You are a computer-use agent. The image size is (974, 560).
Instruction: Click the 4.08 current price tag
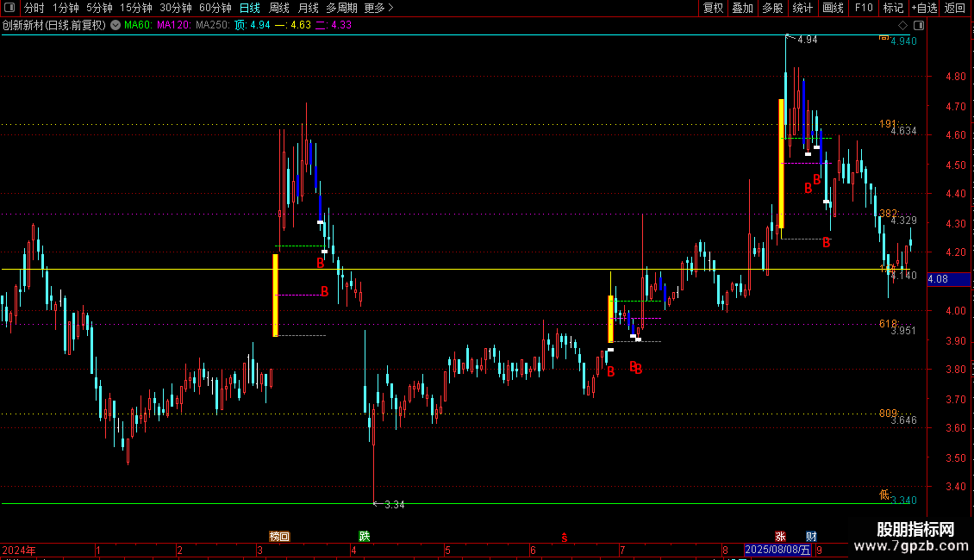[x=948, y=279]
